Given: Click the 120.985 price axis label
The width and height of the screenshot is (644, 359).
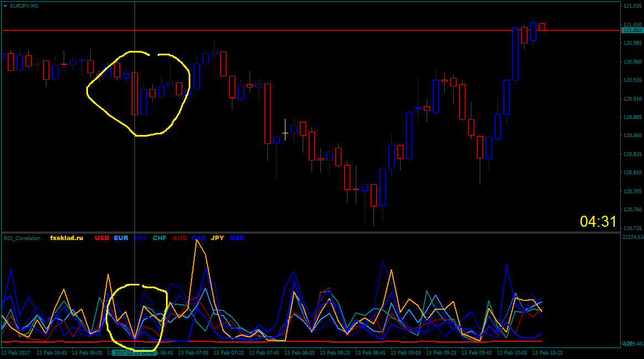Looking at the screenshot, I should pos(632,43).
